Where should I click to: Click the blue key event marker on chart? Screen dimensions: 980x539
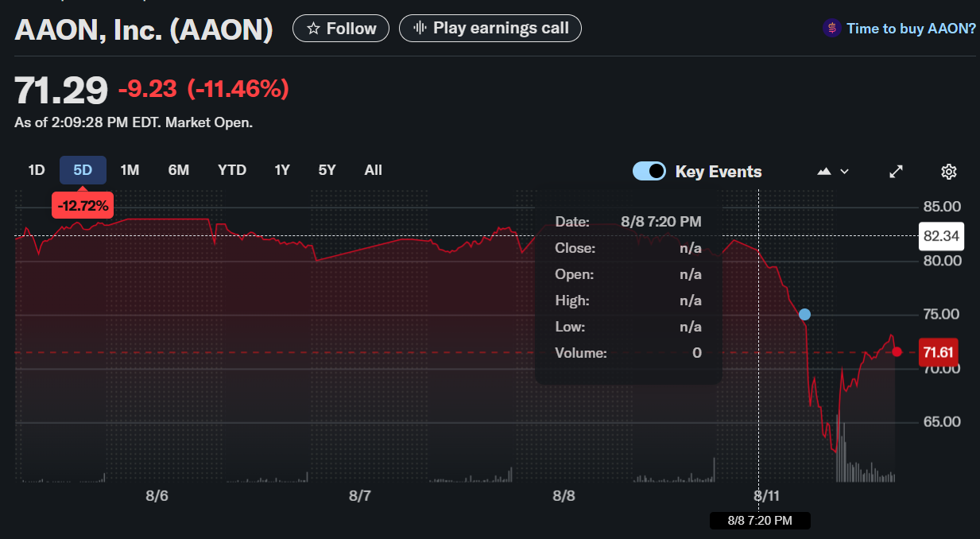[804, 314]
